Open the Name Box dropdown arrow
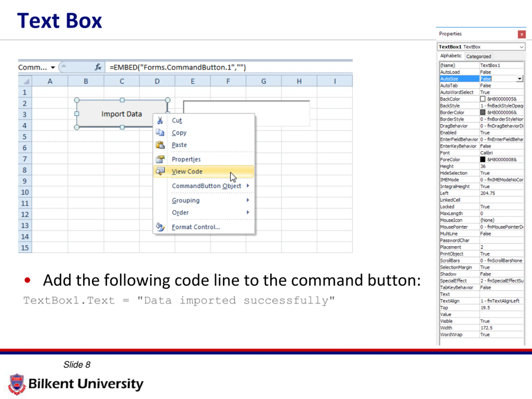 (53, 67)
